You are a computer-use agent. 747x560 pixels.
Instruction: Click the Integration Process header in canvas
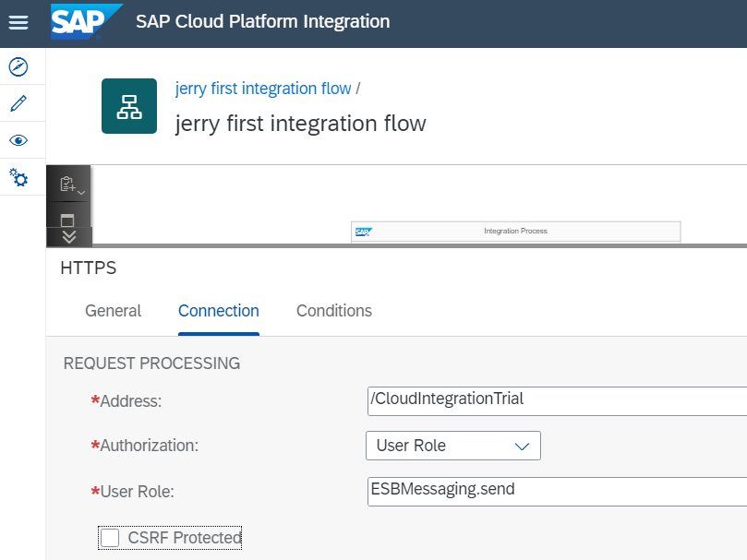515,231
